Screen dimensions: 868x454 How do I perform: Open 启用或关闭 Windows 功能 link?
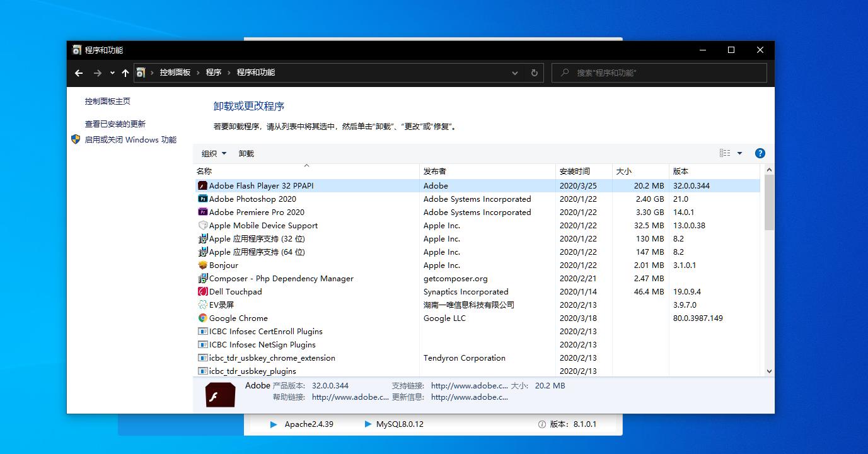pyautogui.click(x=130, y=140)
